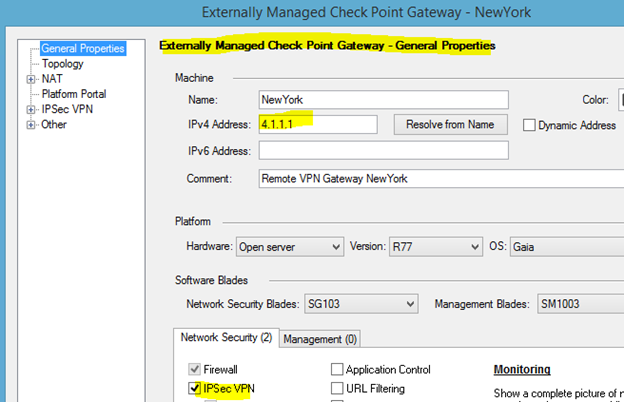This screenshot has height=402, width=624.
Task: Click the Monitoring link
Action: coord(522,369)
